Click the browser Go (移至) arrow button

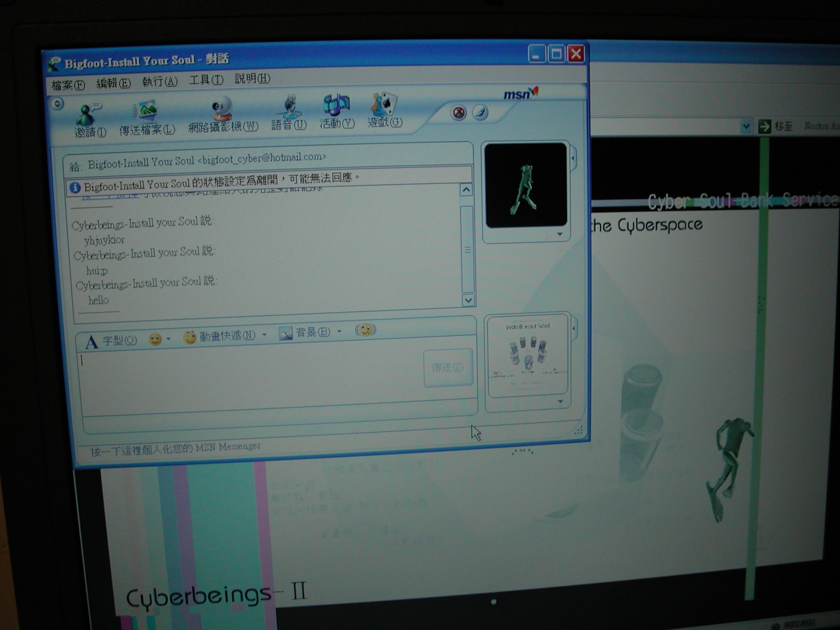point(765,126)
